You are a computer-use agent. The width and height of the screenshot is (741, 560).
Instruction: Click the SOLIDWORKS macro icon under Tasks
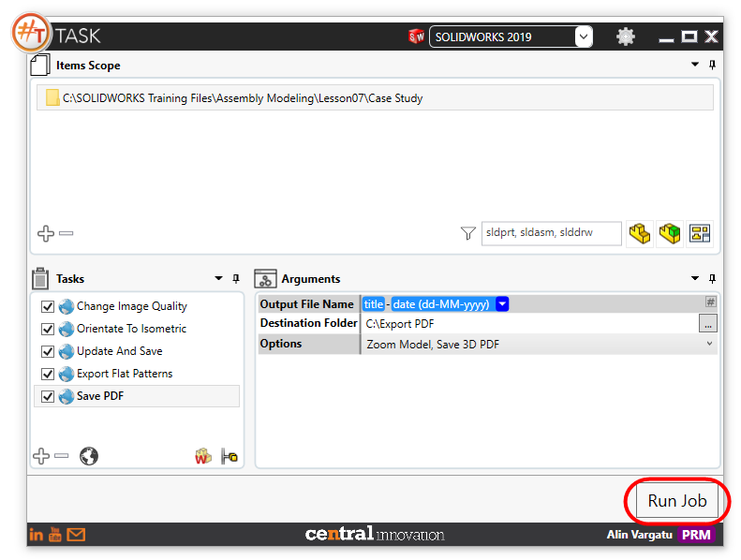(203, 456)
